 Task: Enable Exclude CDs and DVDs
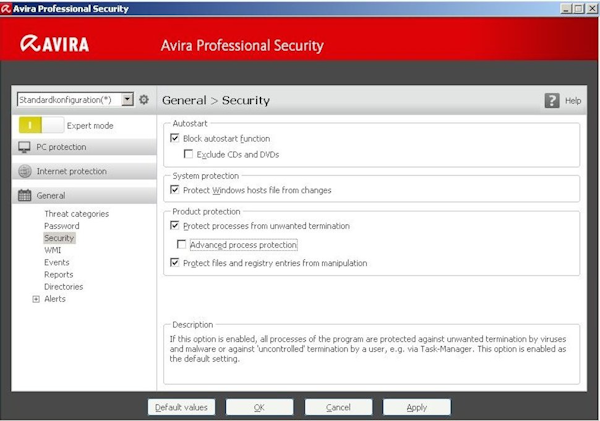tap(188, 154)
